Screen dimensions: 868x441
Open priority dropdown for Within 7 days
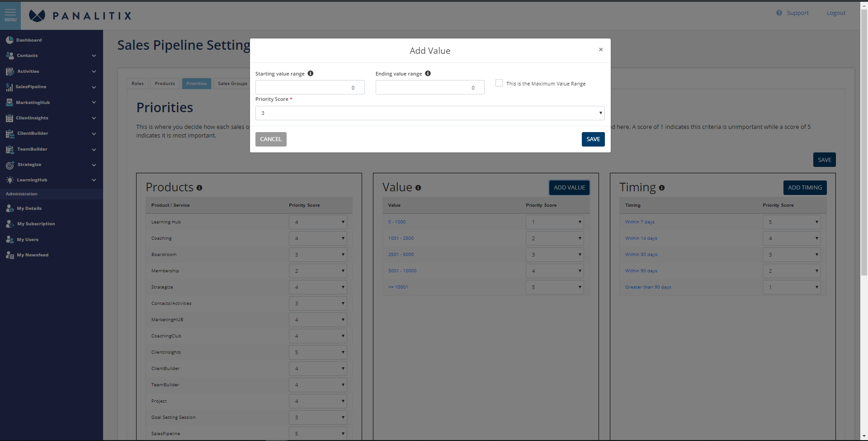tap(792, 222)
